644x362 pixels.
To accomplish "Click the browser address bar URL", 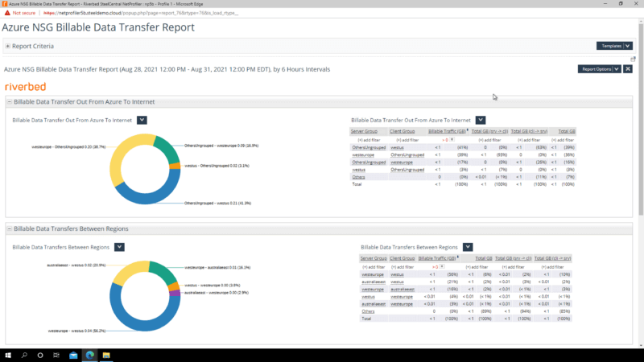I will pos(140,13).
